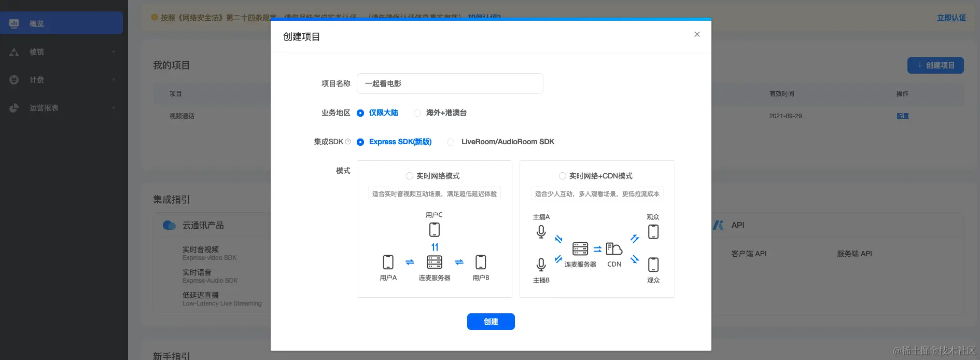Click the 连麦服务器 icon in 实时网络模式 card
Image resolution: width=980 pixels, height=360 pixels.
click(435, 262)
